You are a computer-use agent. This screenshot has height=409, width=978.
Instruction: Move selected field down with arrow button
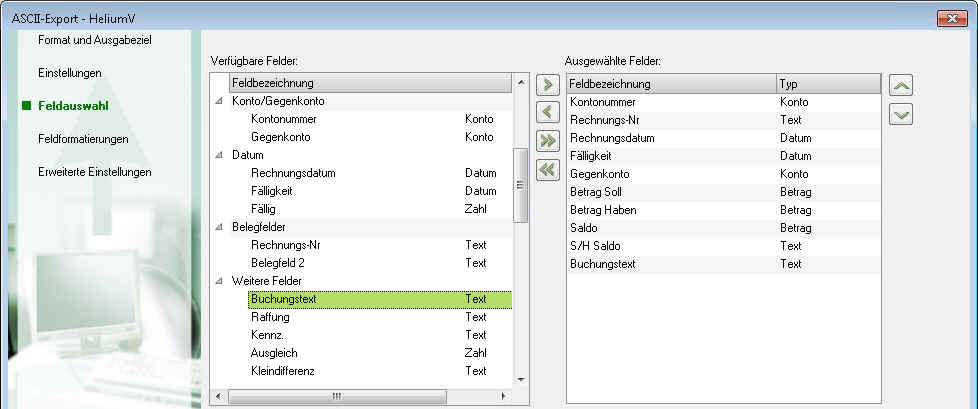pyautogui.click(x=901, y=114)
